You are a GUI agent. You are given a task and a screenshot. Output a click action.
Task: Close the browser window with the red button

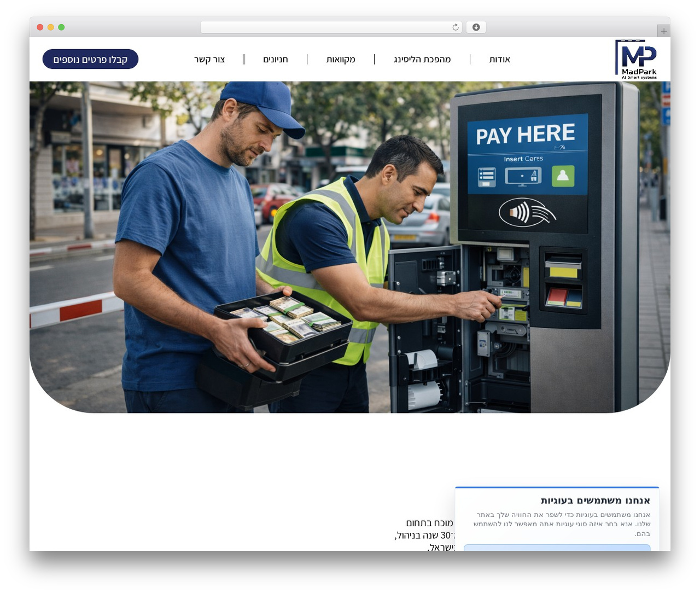[x=40, y=27]
